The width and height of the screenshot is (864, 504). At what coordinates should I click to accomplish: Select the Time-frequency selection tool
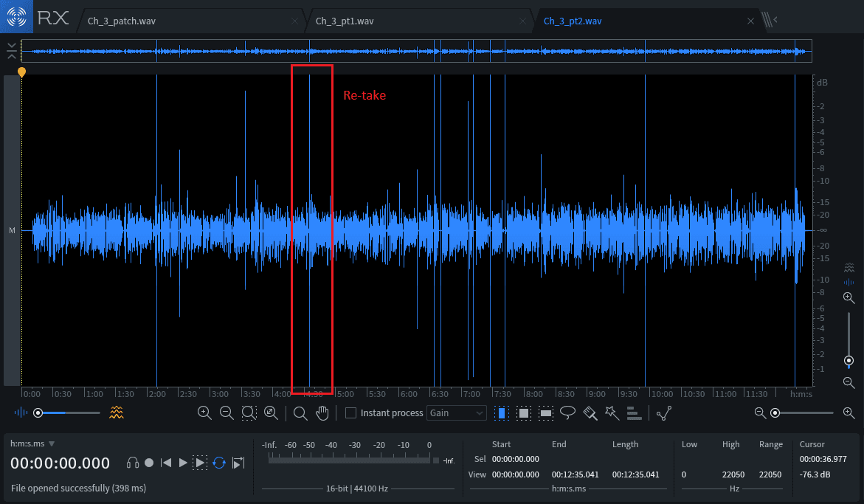[523, 413]
